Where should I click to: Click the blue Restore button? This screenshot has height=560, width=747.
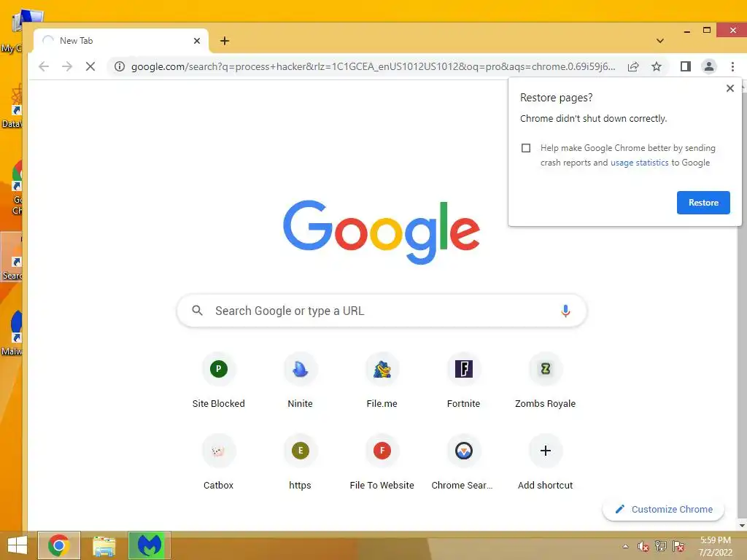tap(703, 203)
